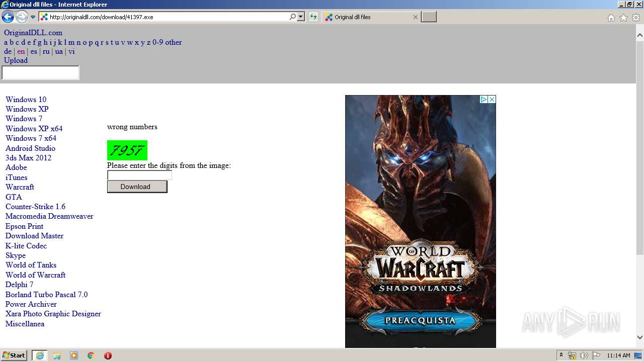The width and height of the screenshot is (644, 362).
Task: Open the Windows 10 category
Action: 26,100
